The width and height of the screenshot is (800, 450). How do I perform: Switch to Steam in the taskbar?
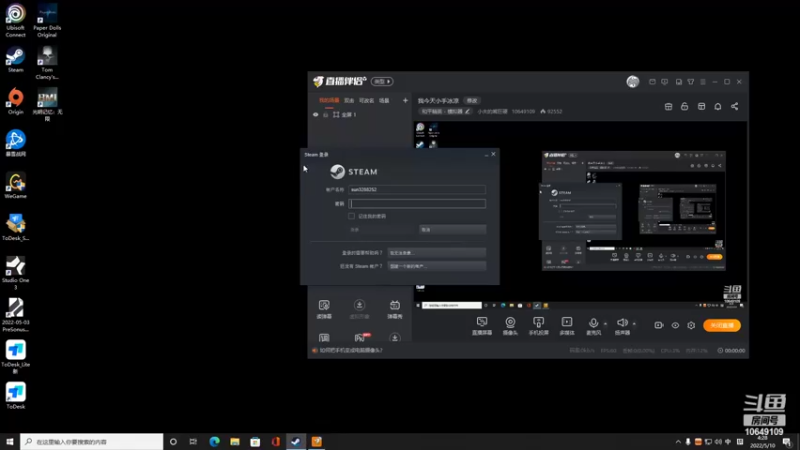click(296, 442)
